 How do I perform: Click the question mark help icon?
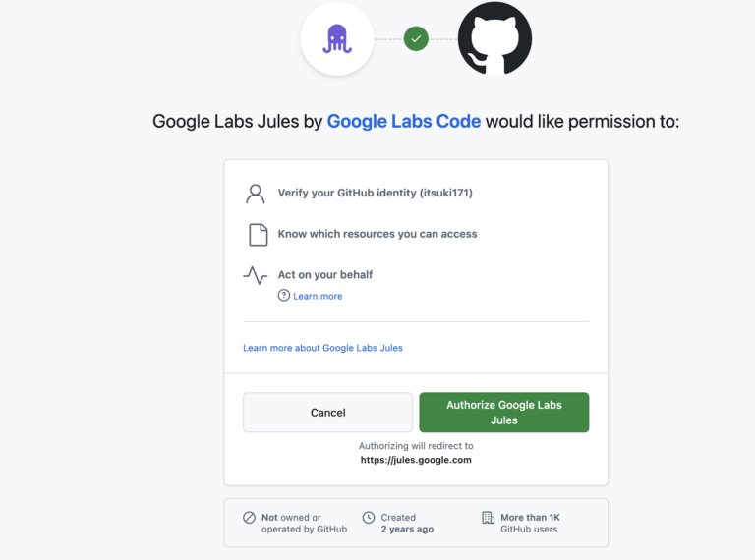283,296
